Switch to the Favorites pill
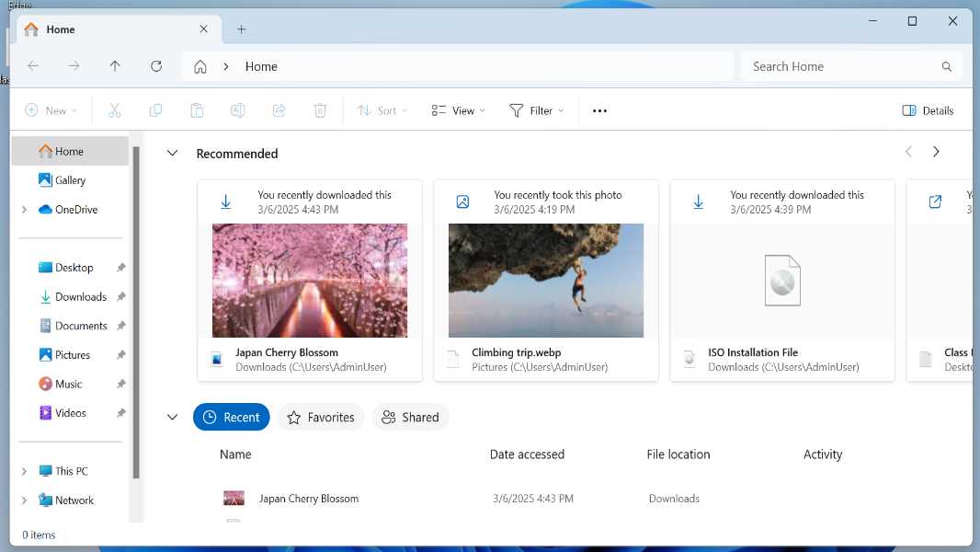This screenshot has height=552, width=980. click(x=321, y=417)
